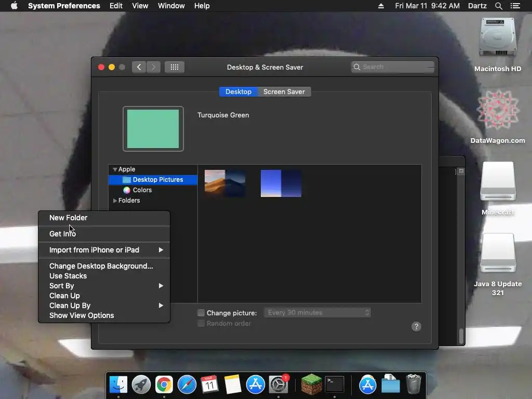
Task: Choose Use Stacks in context menu
Action: click(x=104, y=276)
